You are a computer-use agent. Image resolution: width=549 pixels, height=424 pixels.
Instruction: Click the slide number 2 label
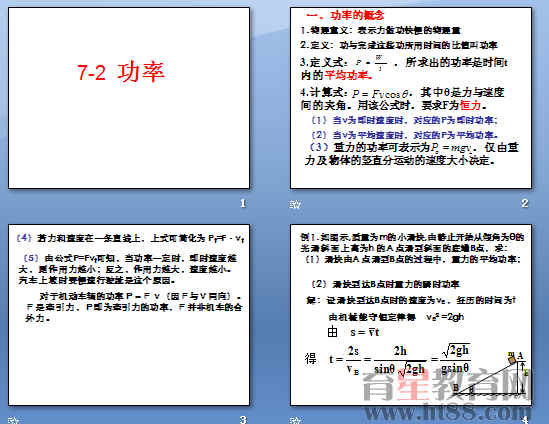[524, 203]
